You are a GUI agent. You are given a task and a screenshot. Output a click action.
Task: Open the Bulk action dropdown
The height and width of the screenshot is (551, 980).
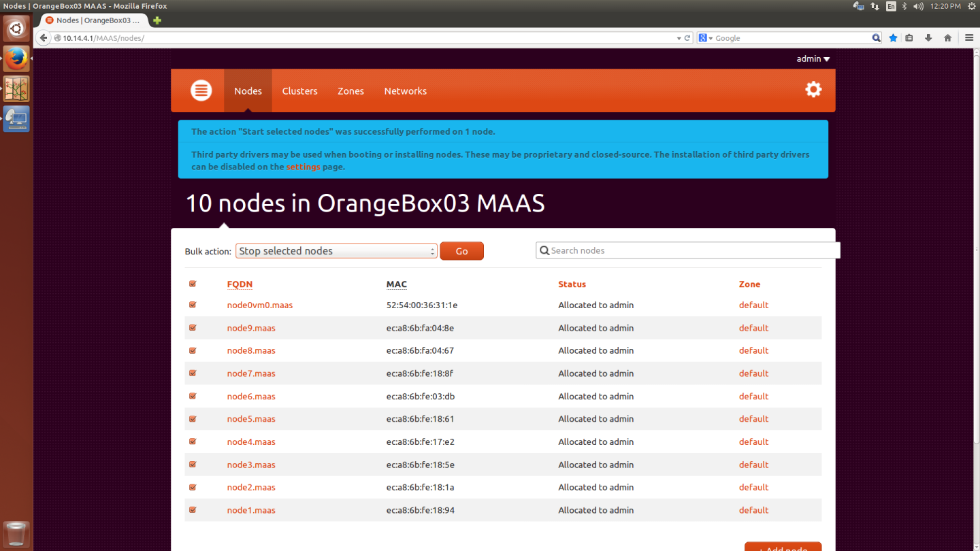pos(336,251)
